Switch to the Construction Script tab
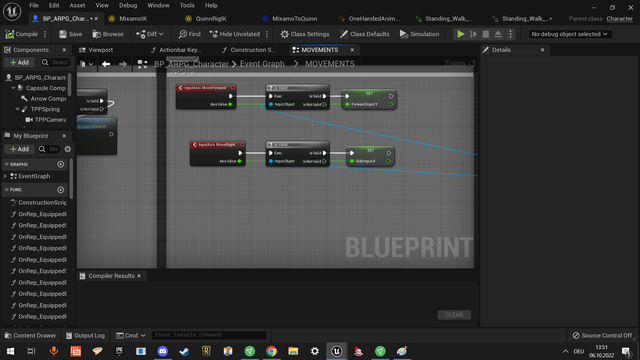This screenshot has height=360, width=640. pyautogui.click(x=252, y=50)
